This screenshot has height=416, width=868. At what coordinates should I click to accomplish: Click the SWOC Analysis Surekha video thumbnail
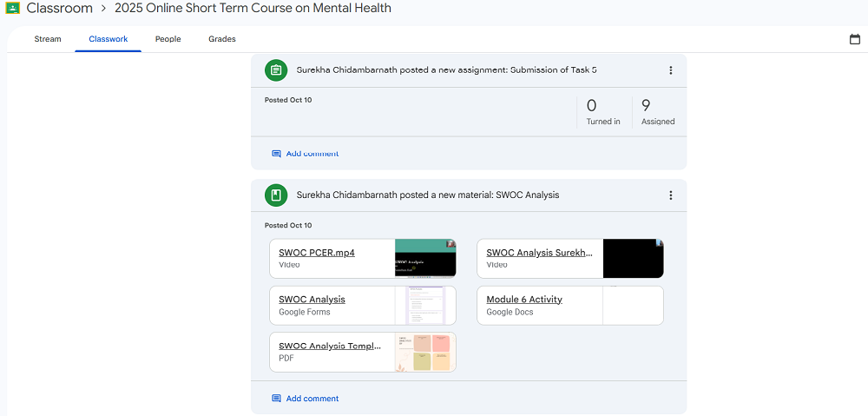pyautogui.click(x=633, y=259)
